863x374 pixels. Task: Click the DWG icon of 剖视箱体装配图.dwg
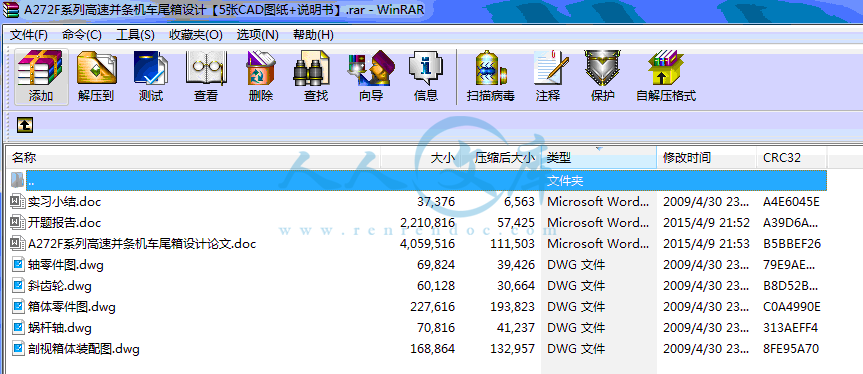click(x=18, y=349)
